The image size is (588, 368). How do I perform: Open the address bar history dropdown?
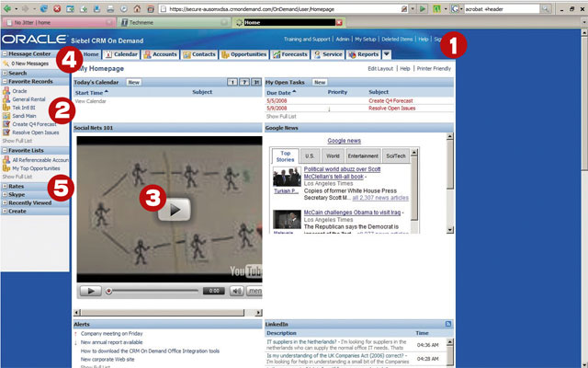coord(413,8)
